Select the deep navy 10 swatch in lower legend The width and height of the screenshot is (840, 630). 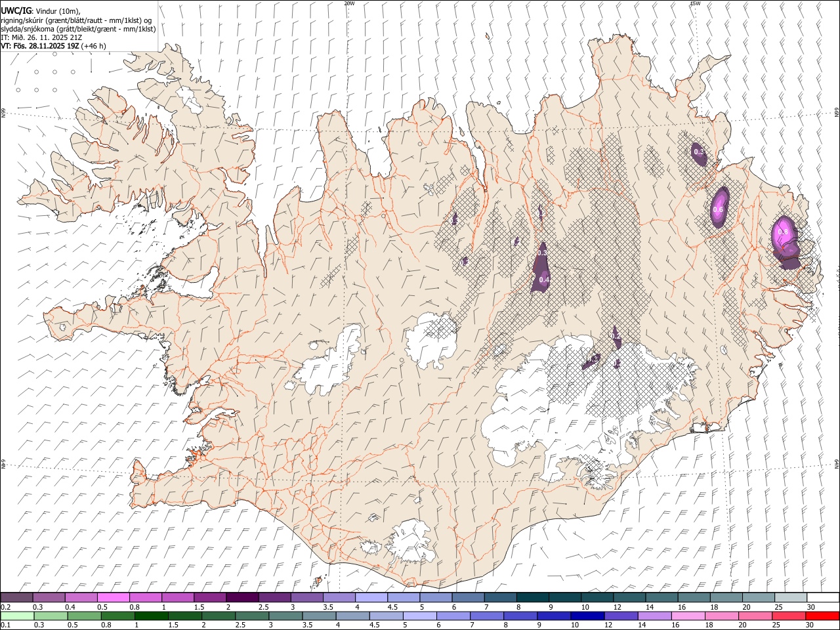(x=587, y=616)
